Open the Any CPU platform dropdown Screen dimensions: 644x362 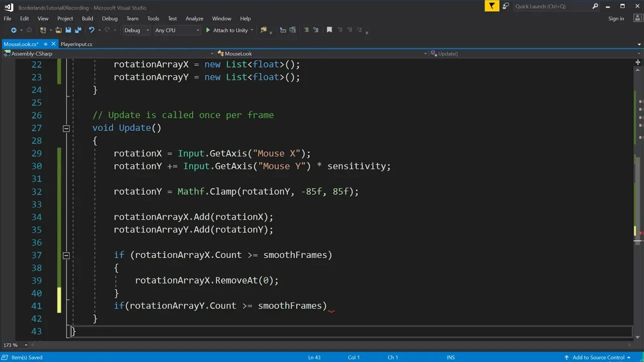pyautogui.click(x=177, y=30)
